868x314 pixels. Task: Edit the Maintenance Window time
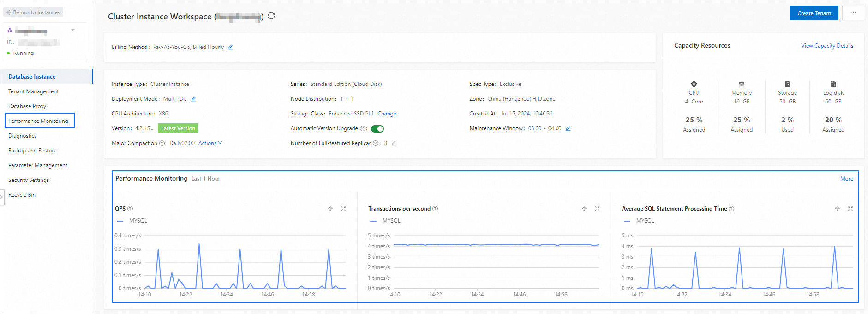point(568,128)
